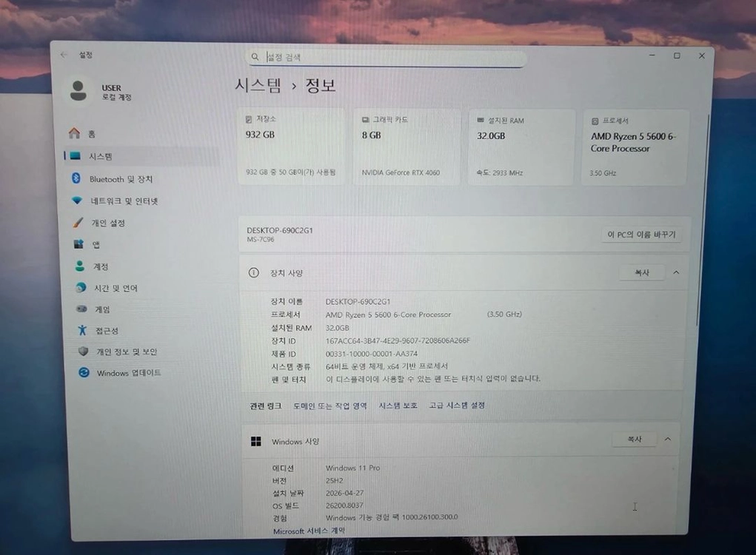This screenshot has height=555, width=756.
Task: Click the Windows 11 Pro edition text
Action: pyautogui.click(x=353, y=468)
